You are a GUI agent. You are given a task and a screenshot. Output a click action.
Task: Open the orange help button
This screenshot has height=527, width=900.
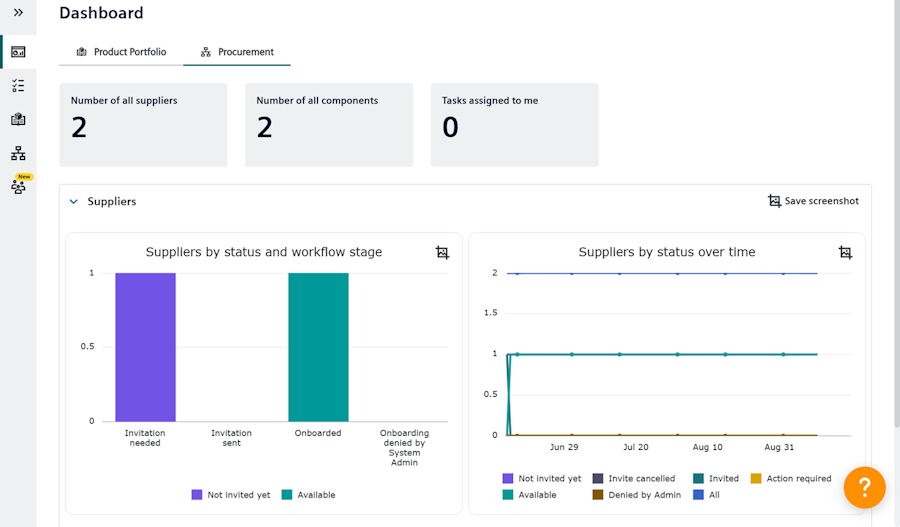[864, 487]
